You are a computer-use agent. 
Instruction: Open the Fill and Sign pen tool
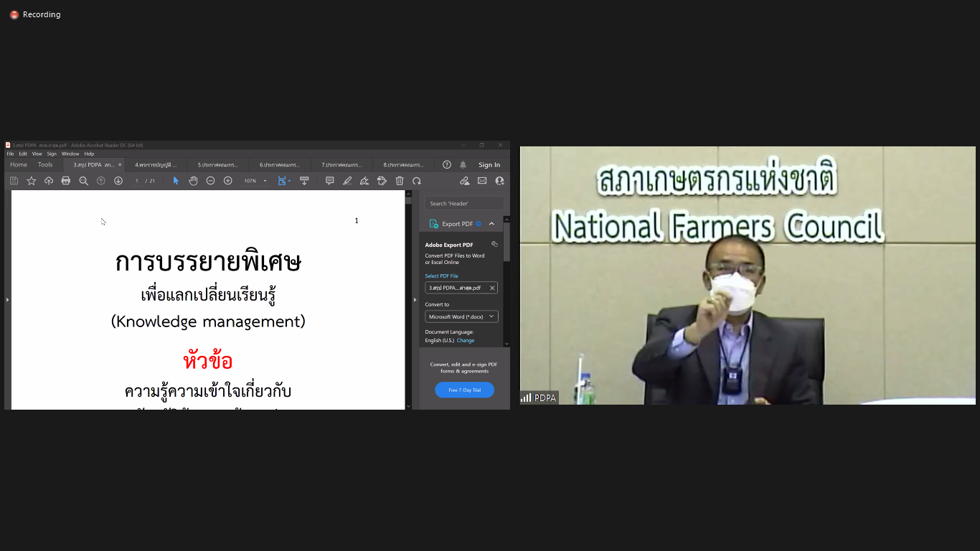pos(364,181)
